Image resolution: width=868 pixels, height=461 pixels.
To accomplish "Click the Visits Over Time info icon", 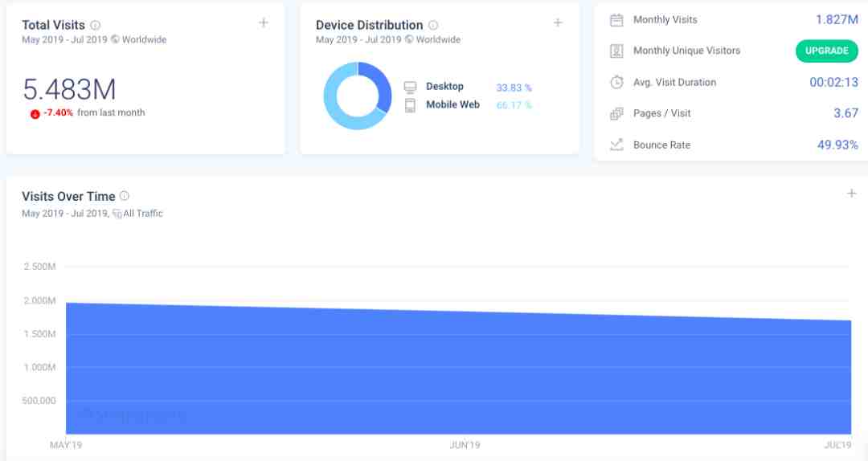I will 125,196.
